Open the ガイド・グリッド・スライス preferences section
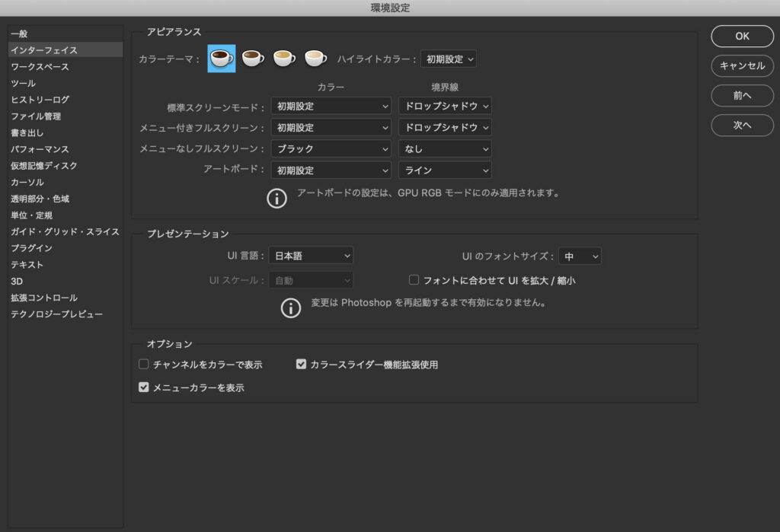The height and width of the screenshot is (532, 780). (x=65, y=231)
